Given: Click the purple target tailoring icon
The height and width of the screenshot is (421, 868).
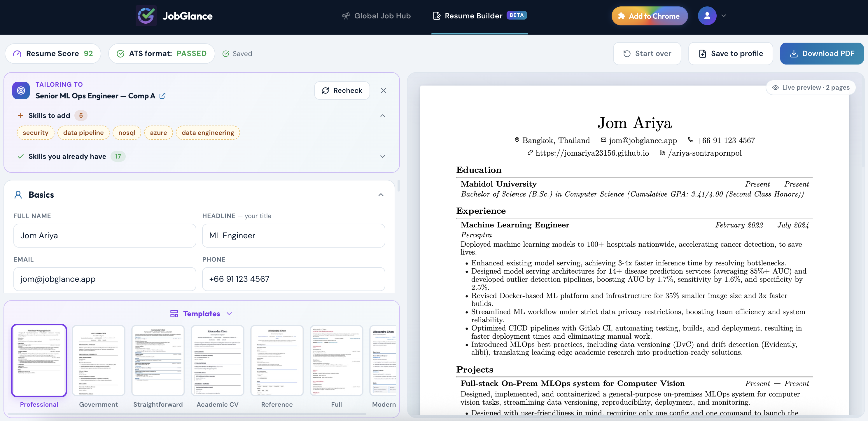Looking at the screenshot, I should coord(21,91).
